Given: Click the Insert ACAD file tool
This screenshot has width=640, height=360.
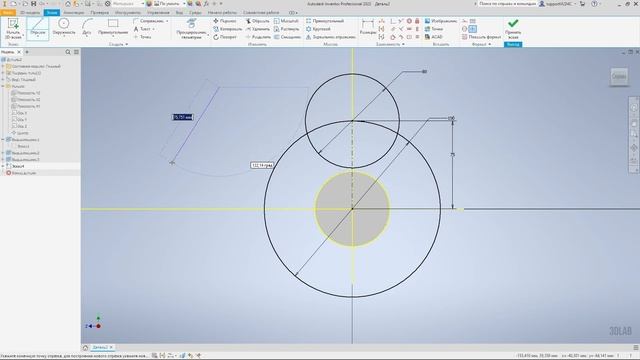Looking at the screenshot, I should pyautogui.click(x=433, y=37).
